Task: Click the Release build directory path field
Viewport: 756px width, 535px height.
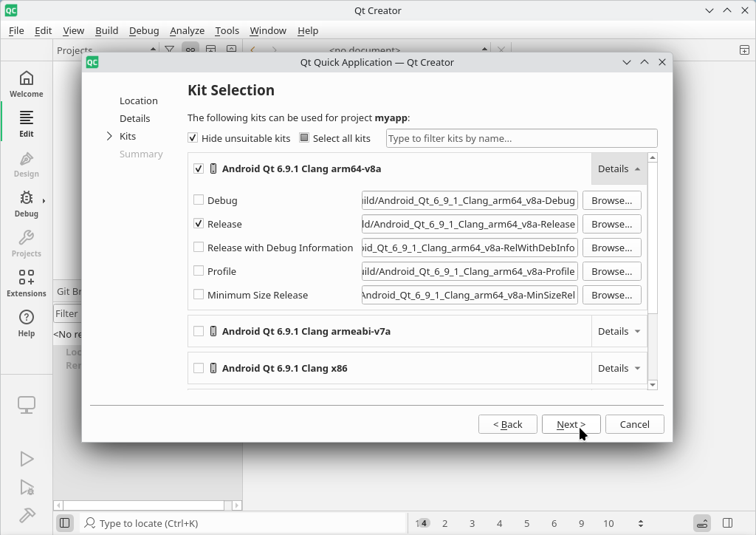Action: click(x=470, y=224)
